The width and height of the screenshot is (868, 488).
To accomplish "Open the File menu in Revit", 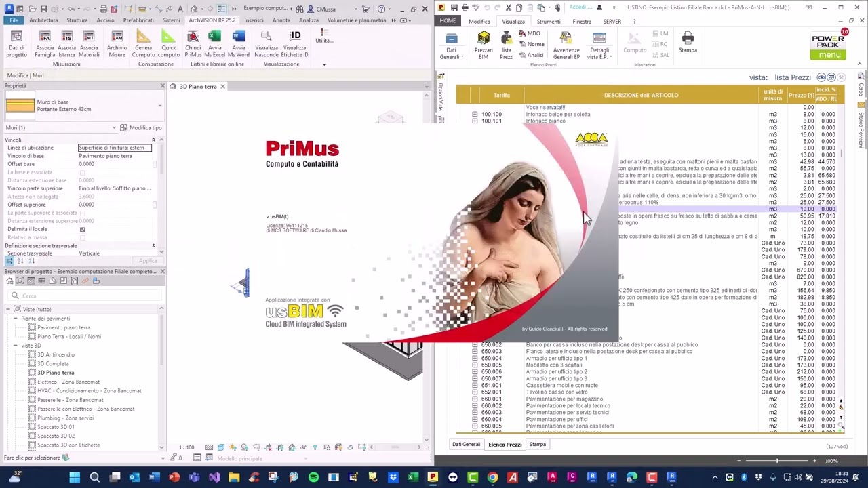I will 14,20.
